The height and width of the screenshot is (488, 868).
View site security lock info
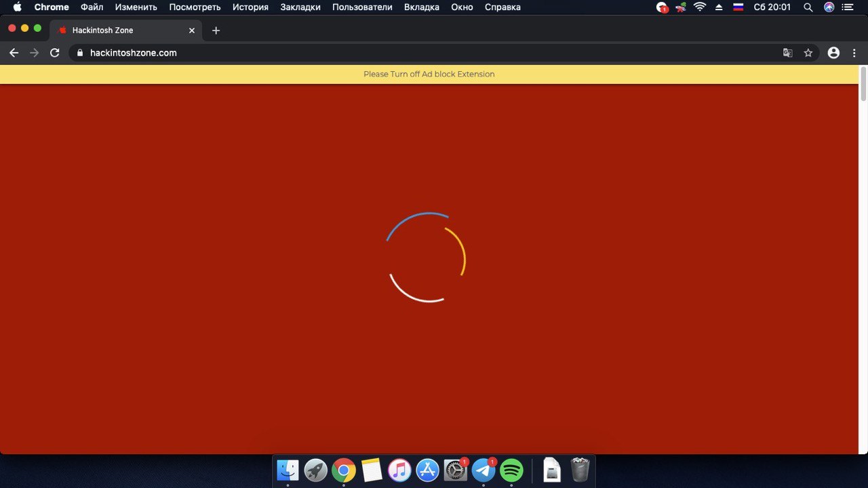coord(80,53)
